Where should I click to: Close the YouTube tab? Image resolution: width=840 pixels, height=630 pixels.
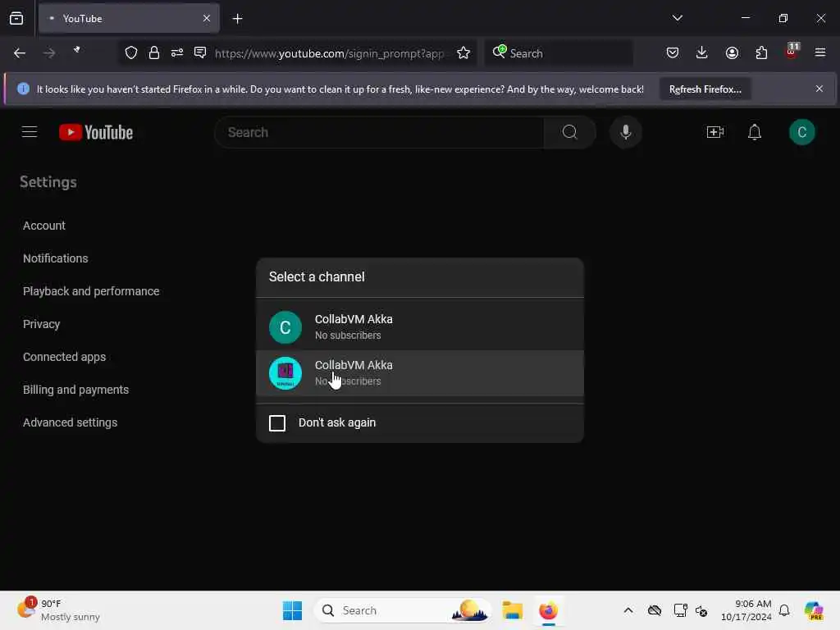[206, 18]
